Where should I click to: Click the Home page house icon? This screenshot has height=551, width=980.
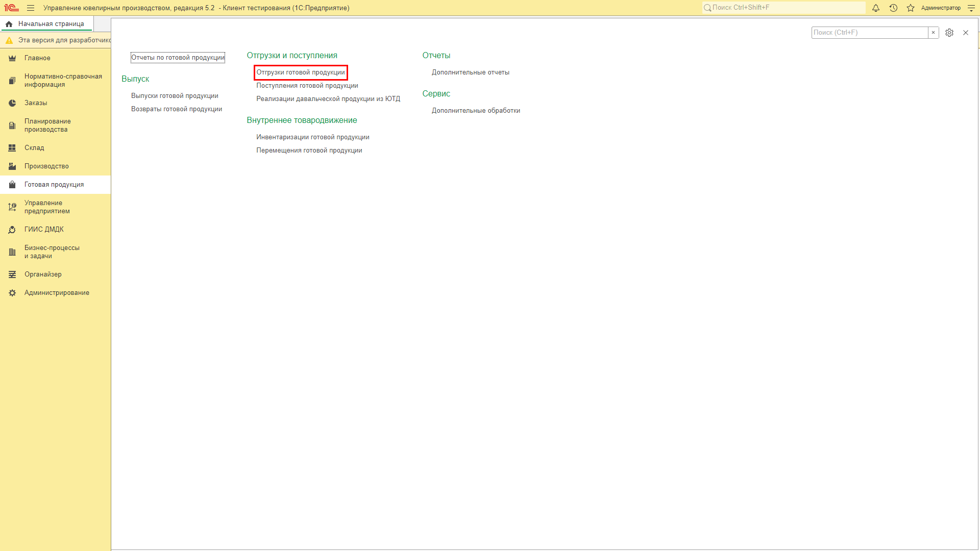tap(9, 24)
